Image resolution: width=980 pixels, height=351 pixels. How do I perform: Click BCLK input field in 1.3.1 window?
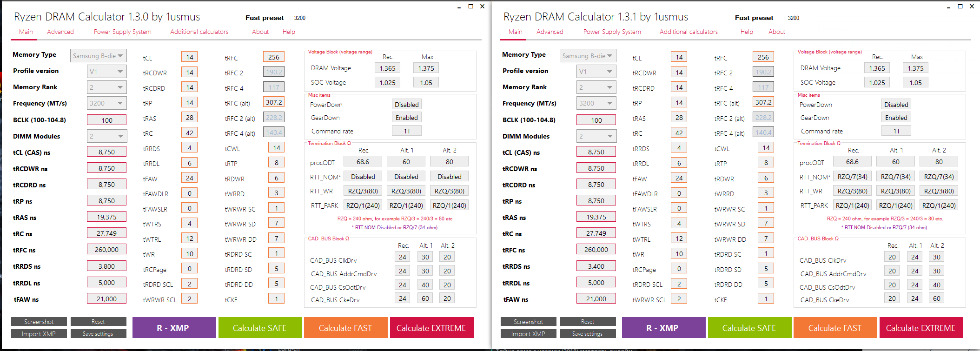pyautogui.click(x=596, y=120)
